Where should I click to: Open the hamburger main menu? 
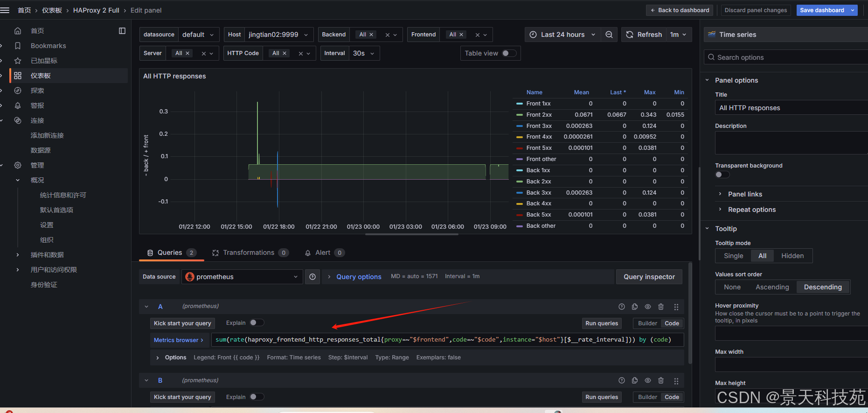point(5,10)
